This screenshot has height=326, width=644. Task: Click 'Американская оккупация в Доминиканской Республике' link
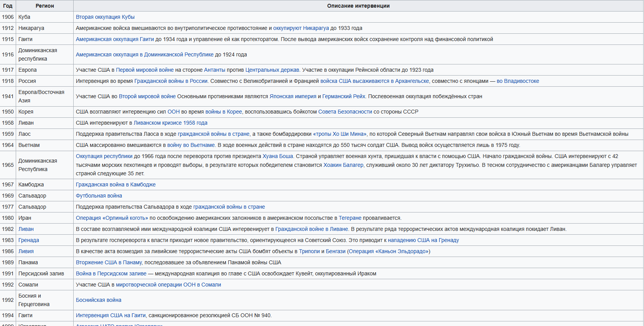(x=145, y=54)
